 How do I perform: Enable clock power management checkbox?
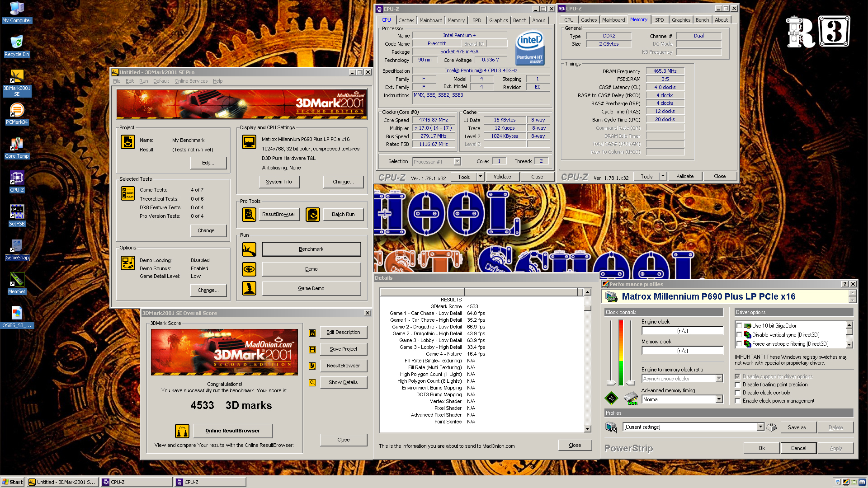(x=738, y=401)
